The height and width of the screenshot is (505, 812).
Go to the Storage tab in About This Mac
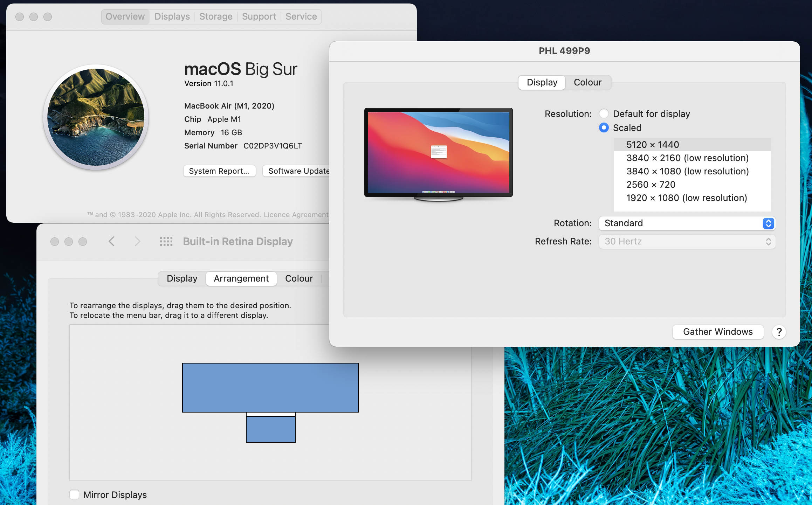point(216,16)
